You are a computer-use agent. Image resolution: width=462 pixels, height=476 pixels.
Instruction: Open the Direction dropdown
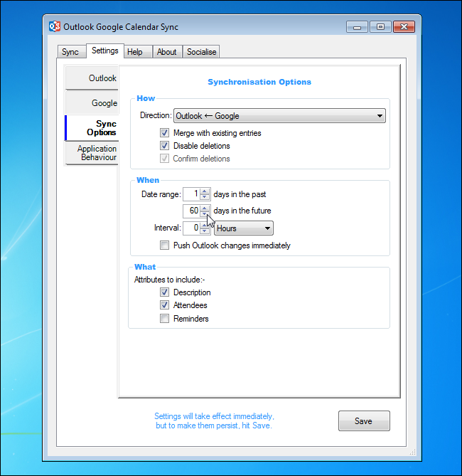279,116
